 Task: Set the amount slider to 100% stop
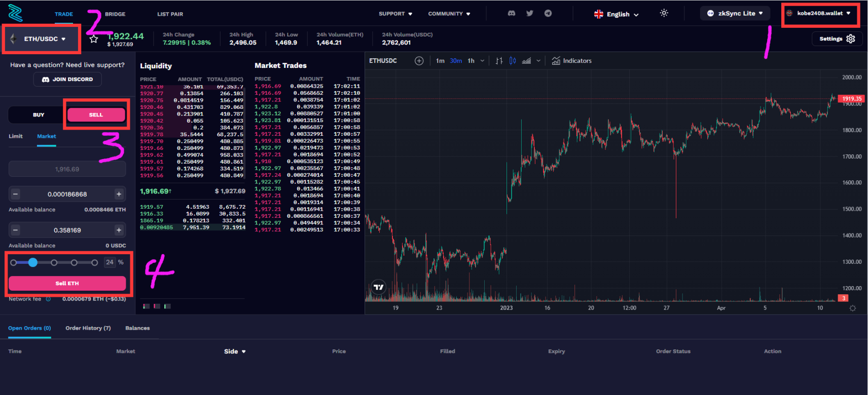94,262
